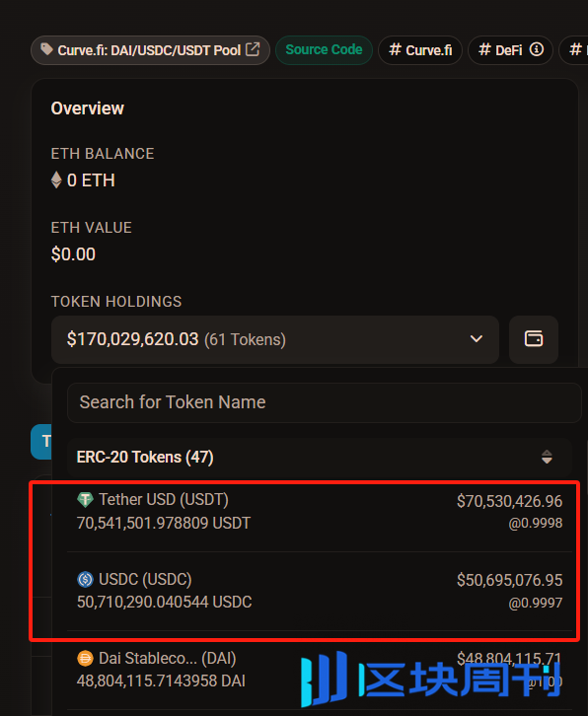Open Dai Stablecoin (DAI) token entry
This screenshot has height=716, width=588.
click(x=320, y=670)
